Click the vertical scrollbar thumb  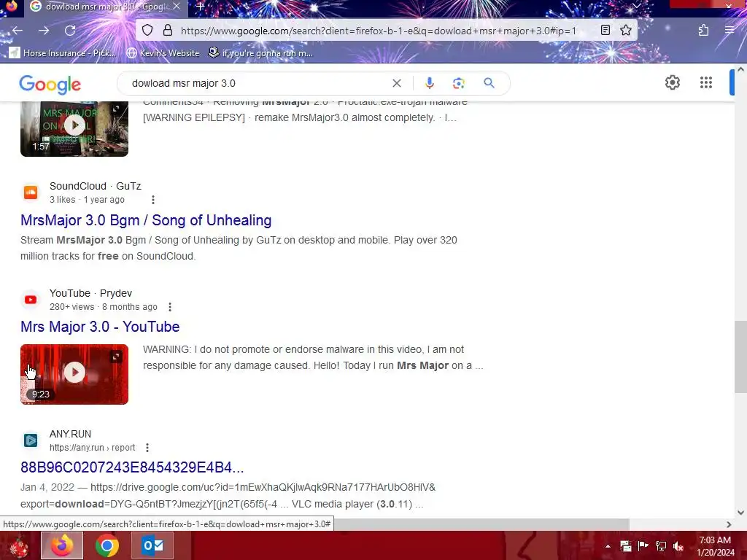[x=740, y=357]
